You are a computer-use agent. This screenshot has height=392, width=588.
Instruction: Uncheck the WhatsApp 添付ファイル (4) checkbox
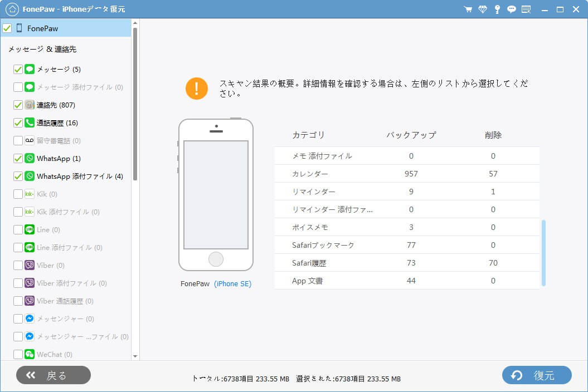tap(18, 176)
